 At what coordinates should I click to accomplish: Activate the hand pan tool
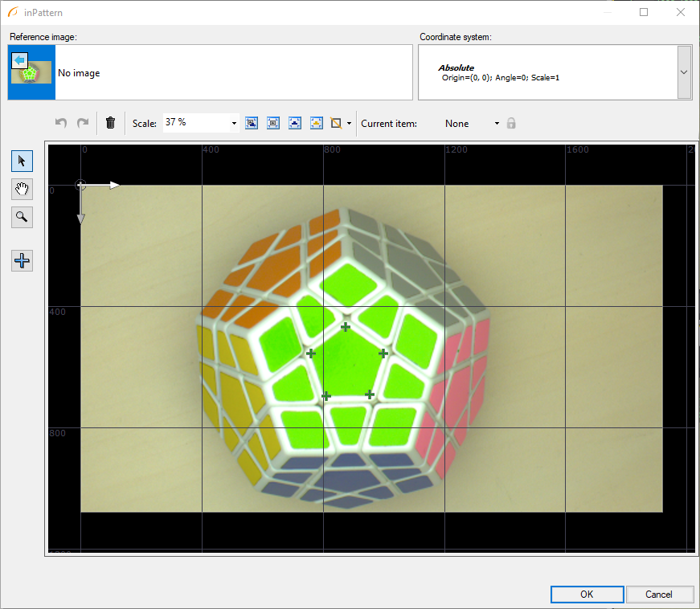tap(22, 189)
